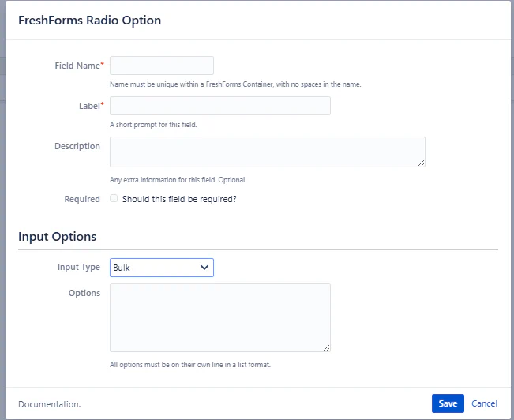
Task: Click the 'Required' field label
Action: click(x=82, y=199)
